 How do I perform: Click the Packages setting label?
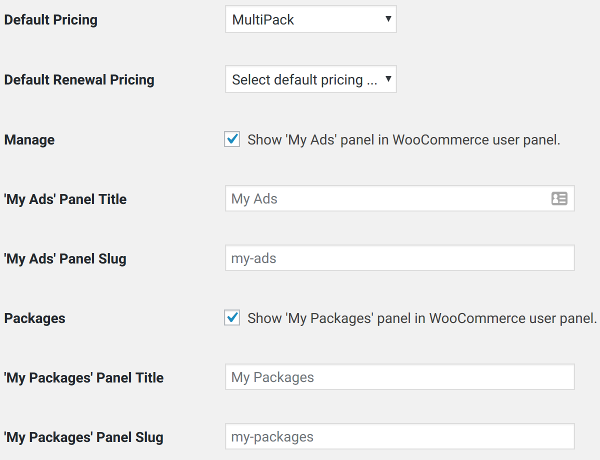(35, 318)
